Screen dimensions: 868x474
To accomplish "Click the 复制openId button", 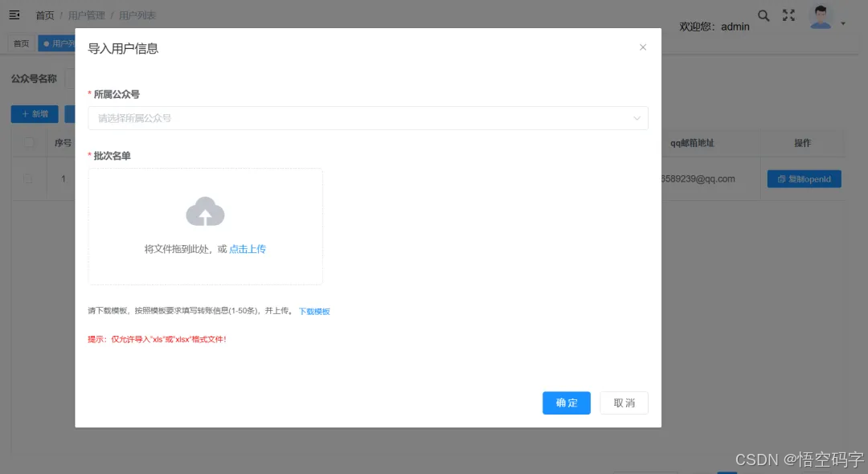I will click(804, 178).
